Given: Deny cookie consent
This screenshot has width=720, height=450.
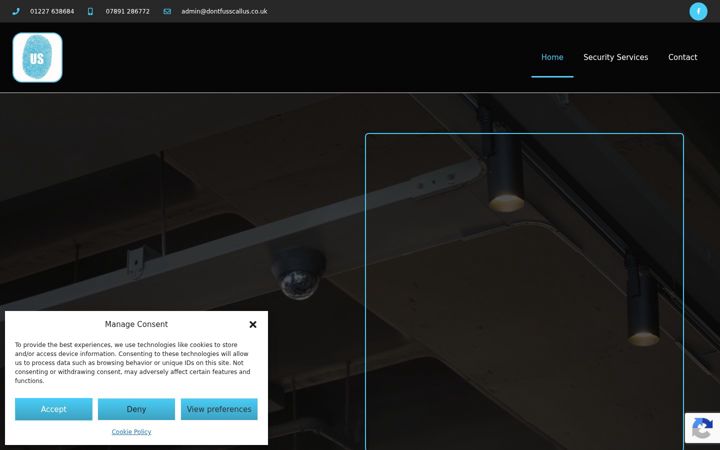Looking at the screenshot, I should [x=136, y=409].
